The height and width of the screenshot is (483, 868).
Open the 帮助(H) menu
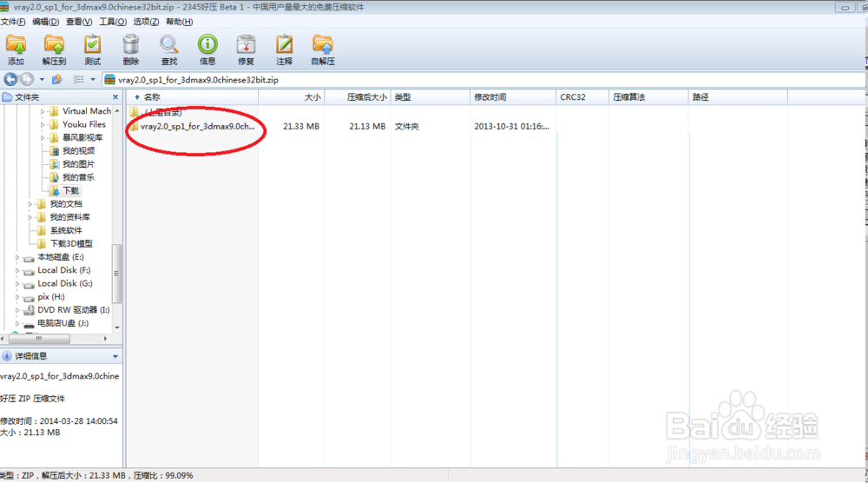[x=180, y=22]
